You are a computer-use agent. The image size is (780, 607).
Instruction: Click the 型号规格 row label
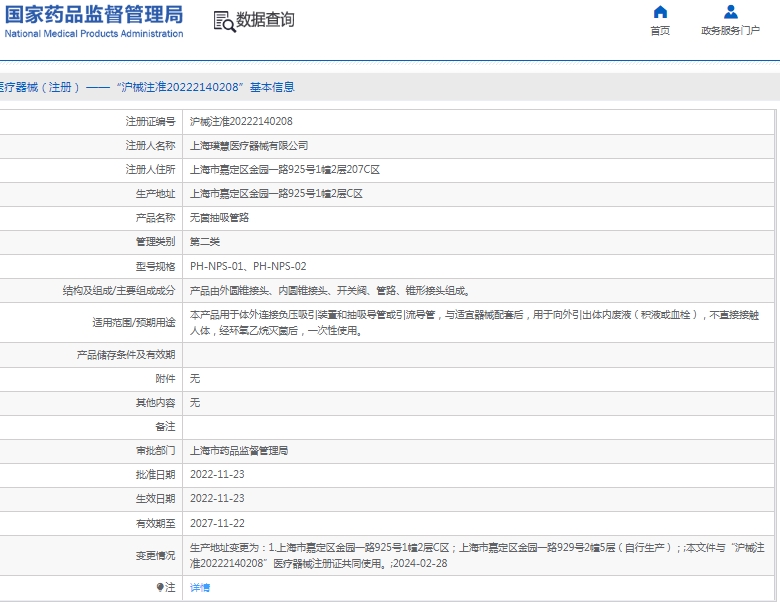pos(155,266)
